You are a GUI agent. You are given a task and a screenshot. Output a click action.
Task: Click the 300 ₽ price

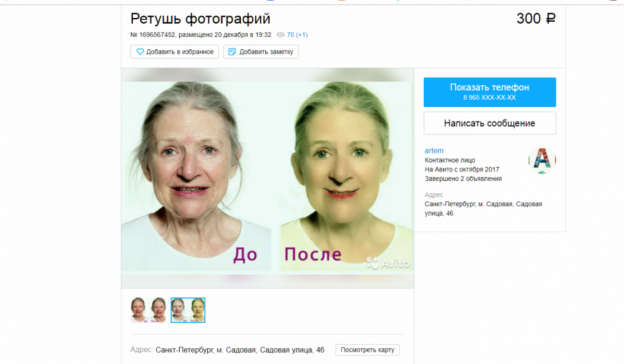click(x=535, y=19)
